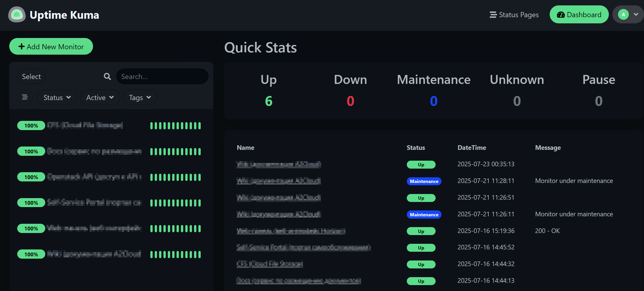The height and width of the screenshot is (291, 644).
Task: Expand the Active filter dropdown
Action: tap(100, 98)
